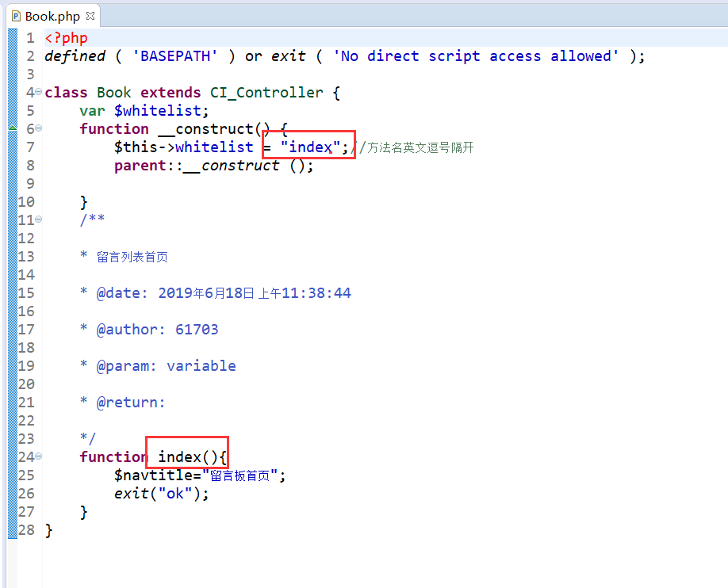Collapse the Book class fold at line 4
The width and height of the screenshot is (728, 588).
39,93
